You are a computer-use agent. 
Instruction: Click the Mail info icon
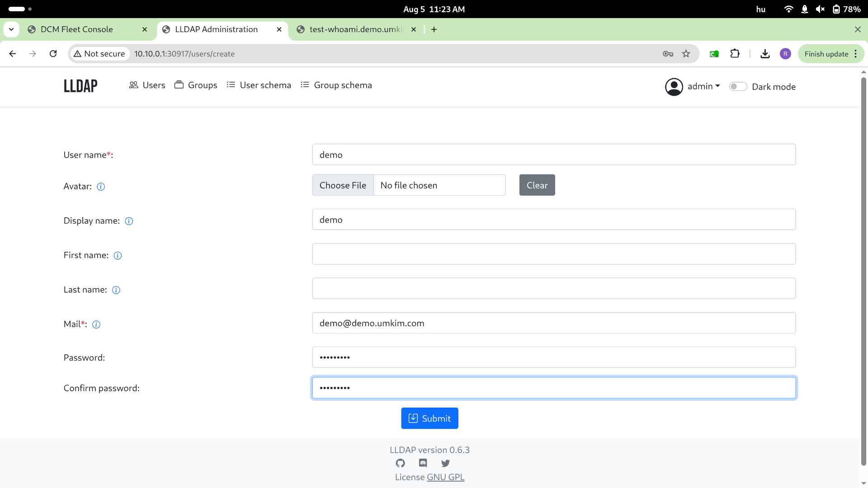(96, 324)
